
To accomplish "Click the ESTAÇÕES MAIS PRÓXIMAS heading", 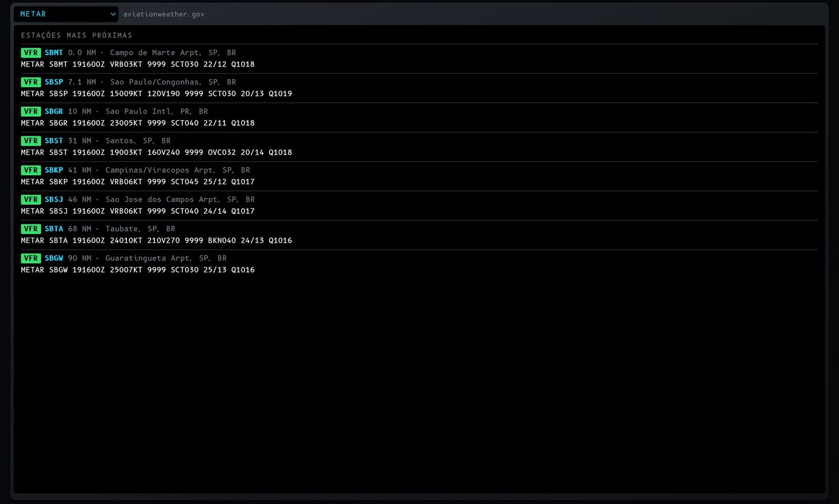I will click(77, 35).
